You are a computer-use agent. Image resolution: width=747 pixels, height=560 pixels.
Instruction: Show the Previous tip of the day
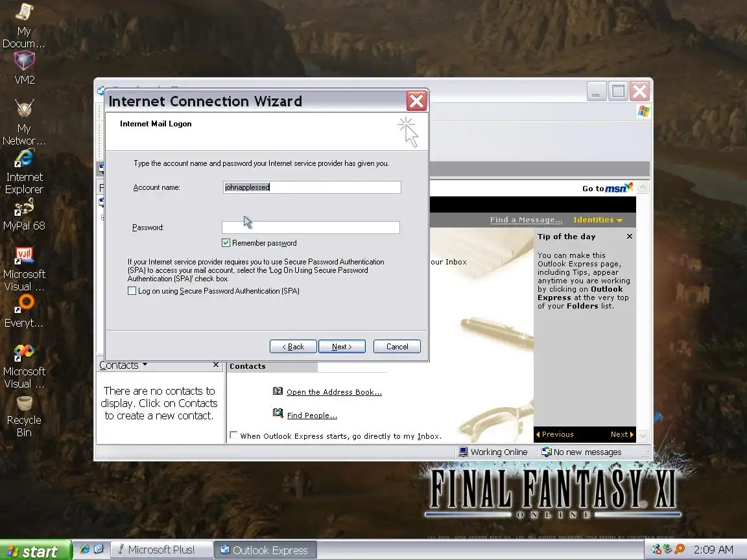554,434
